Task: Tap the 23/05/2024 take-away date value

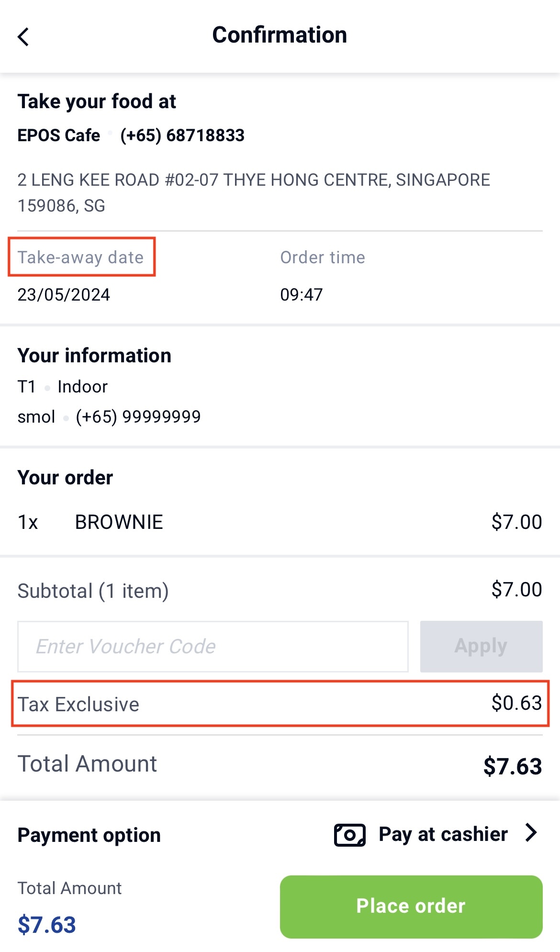Action: [x=64, y=295]
